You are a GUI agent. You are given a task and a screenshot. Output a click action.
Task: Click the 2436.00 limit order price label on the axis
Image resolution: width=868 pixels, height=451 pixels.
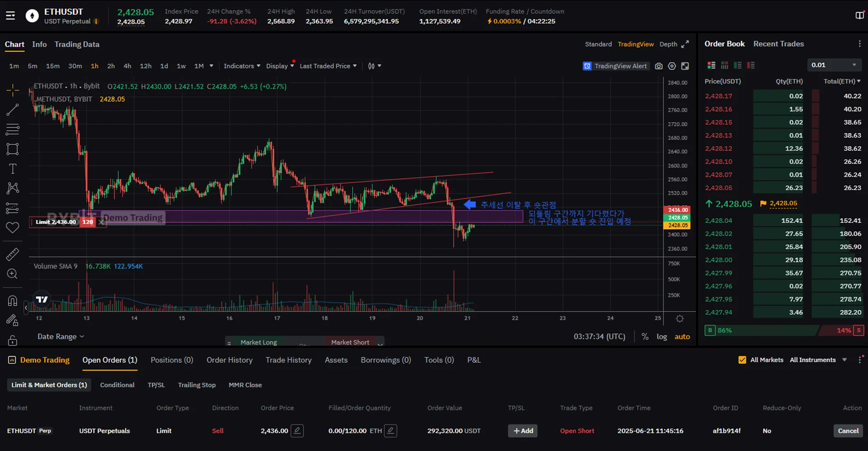pyautogui.click(x=678, y=210)
